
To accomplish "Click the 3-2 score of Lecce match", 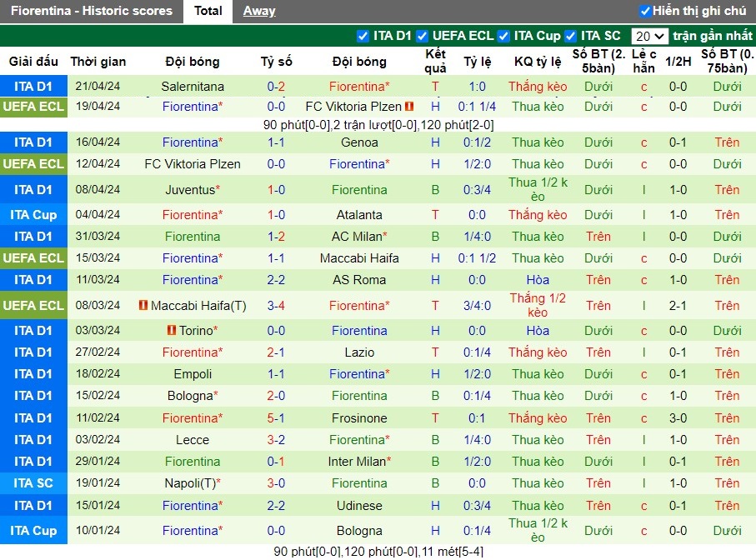I will (276, 439).
